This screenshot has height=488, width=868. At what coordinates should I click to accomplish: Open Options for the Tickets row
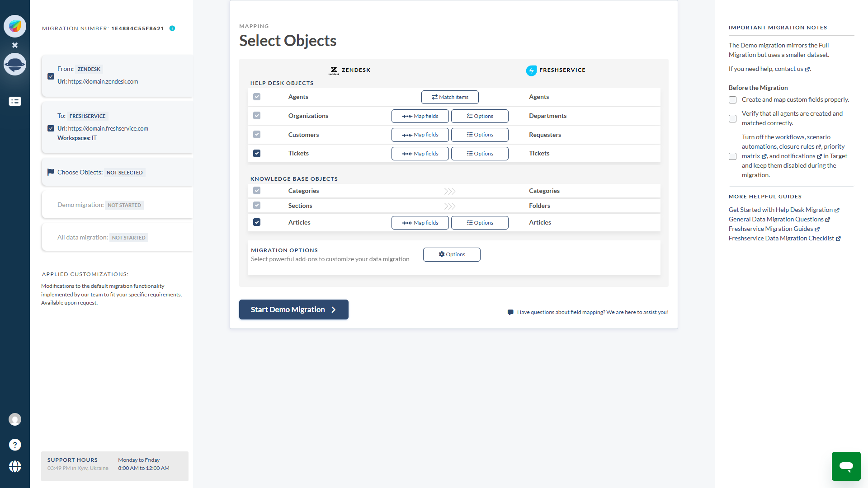[480, 154]
